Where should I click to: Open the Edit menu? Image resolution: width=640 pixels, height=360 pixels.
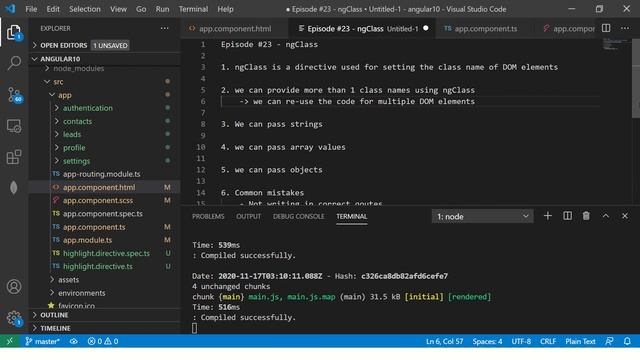click(53, 9)
